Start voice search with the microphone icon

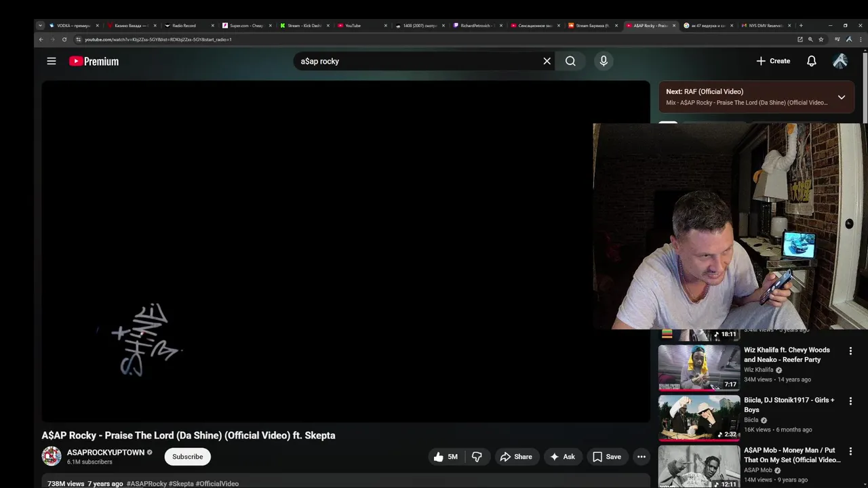604,61
